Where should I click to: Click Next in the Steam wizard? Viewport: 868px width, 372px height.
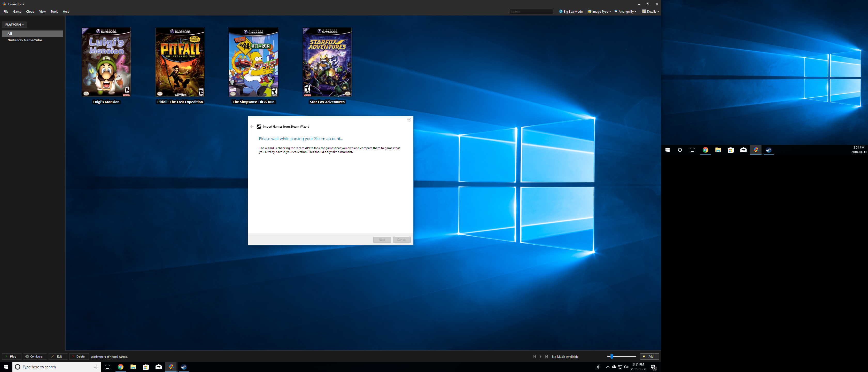tap(382, 239)
